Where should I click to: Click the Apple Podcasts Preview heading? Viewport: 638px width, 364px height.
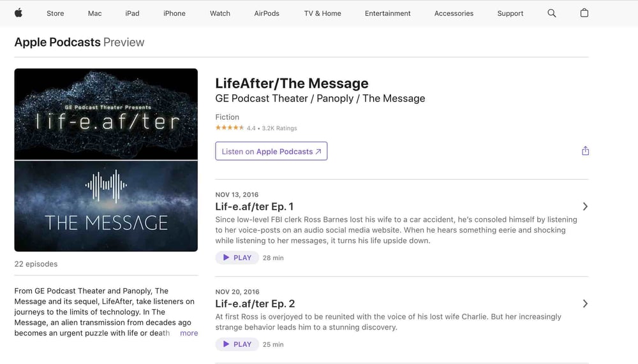[x=79, y=42]
